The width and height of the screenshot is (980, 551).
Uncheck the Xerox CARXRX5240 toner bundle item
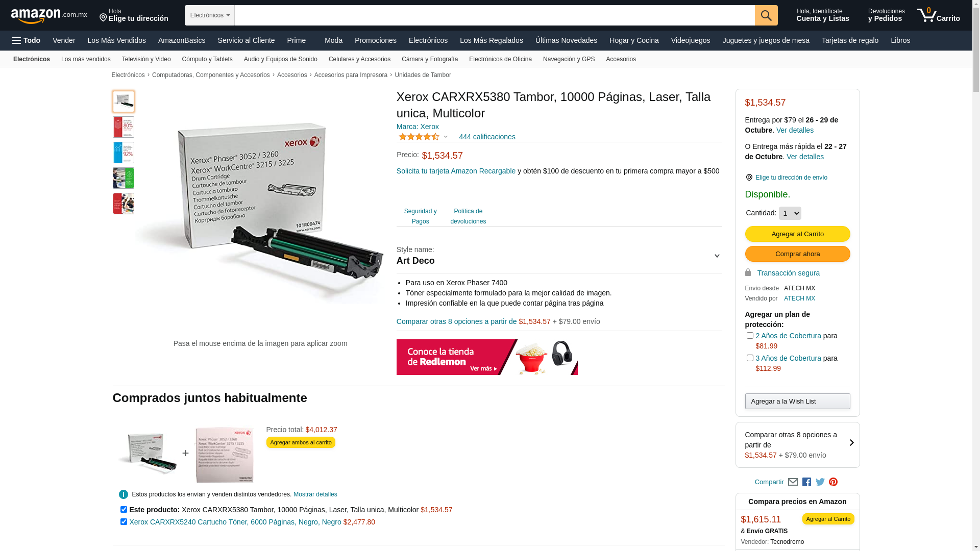click(x=124, y=522)
